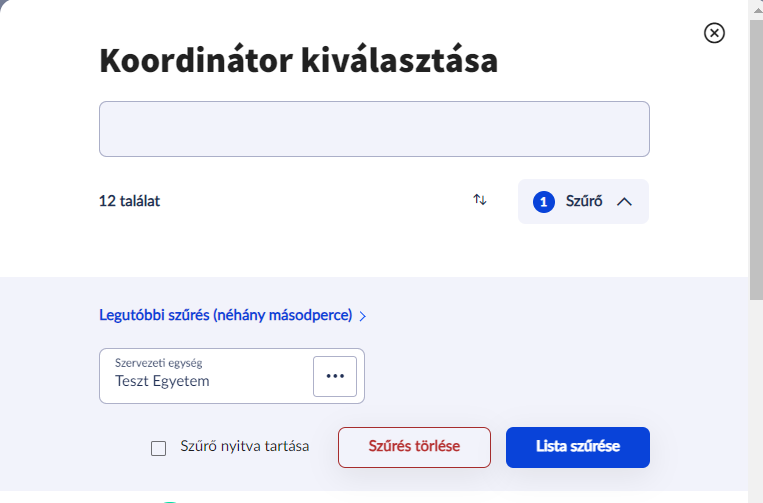Viewport: 763px width, 503px height.
Task: Click the sort order arrows icon
Action: [x=480, y=200]
